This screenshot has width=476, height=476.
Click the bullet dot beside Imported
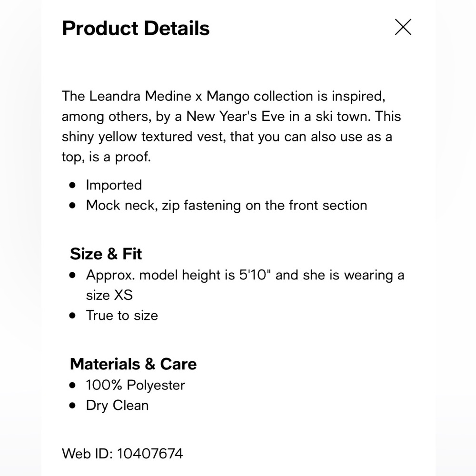(x=72, y=185)
